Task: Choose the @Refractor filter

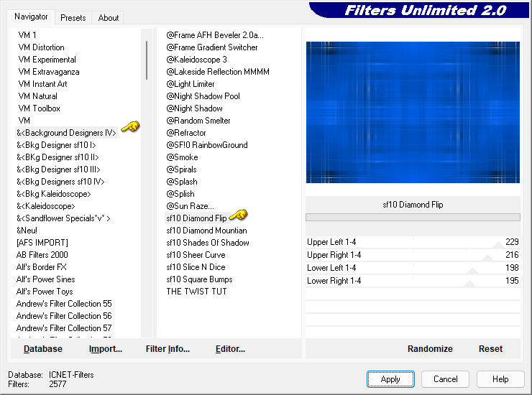Action: 186,133
